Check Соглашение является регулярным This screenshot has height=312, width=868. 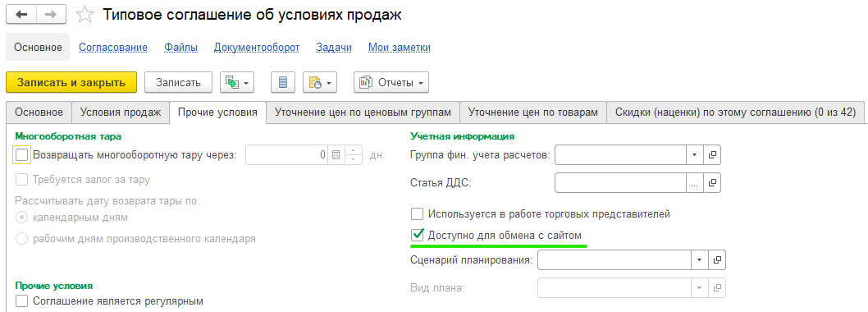click(x=21, y=301)
